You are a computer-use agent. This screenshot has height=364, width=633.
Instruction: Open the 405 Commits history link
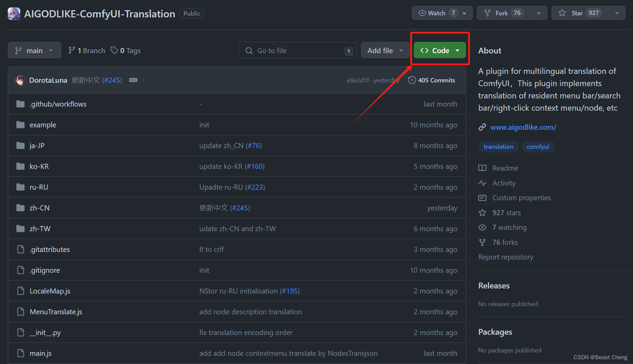432,80
